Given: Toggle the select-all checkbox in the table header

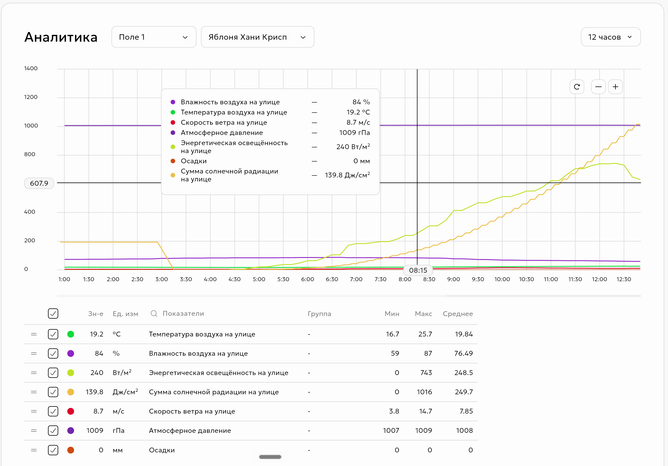Looking at the screenshot, I should click(x=53, y=314).
